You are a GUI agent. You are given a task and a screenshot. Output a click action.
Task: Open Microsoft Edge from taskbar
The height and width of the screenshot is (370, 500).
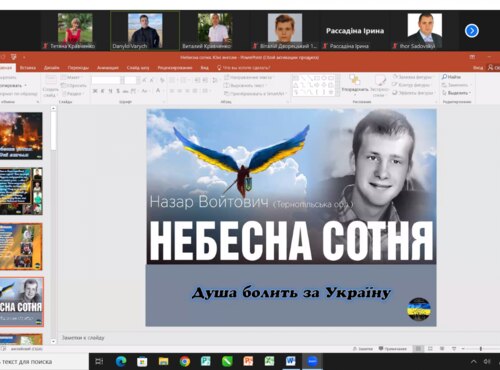point(121,361)
